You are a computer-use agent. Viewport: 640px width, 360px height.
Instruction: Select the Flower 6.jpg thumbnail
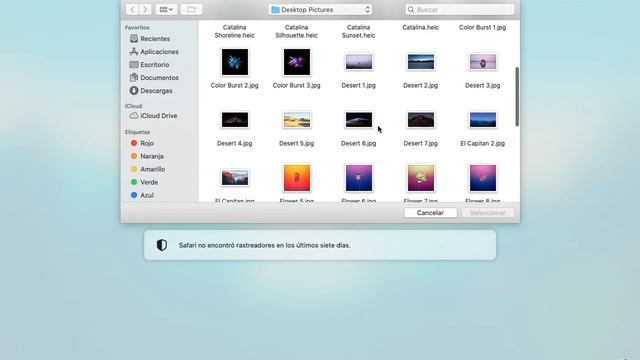(x=359, y=178)
